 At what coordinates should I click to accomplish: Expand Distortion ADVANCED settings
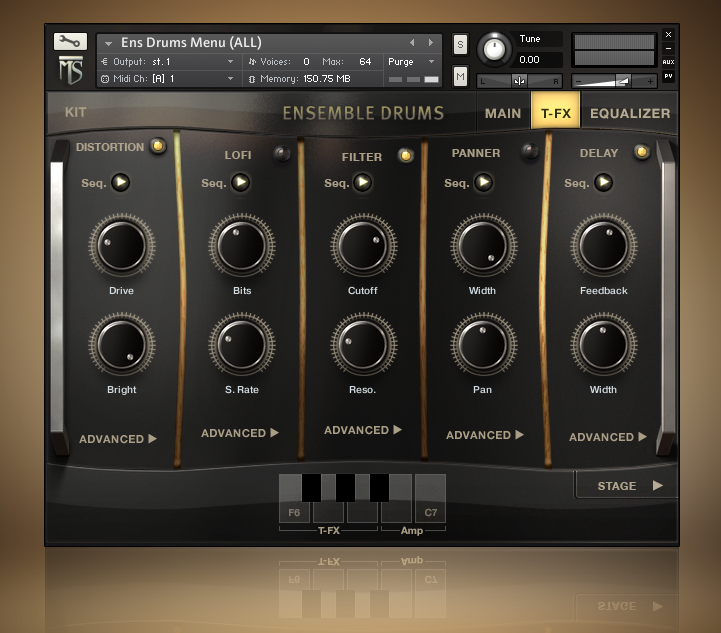[x=118, y=439]
